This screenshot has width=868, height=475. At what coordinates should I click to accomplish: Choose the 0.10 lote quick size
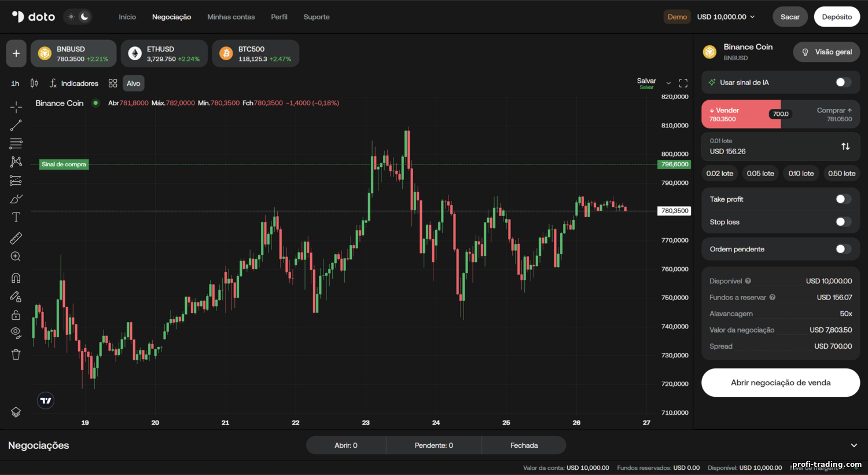tap(801, 173)
